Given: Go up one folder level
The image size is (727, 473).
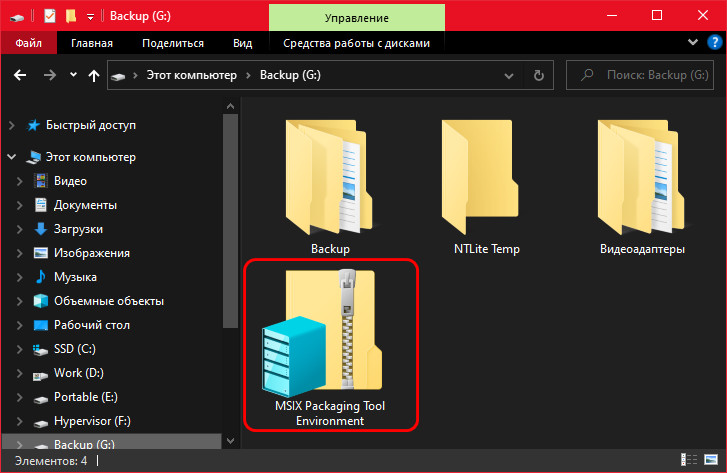Looking at the screenshot, I should click(x=94, y=75).
